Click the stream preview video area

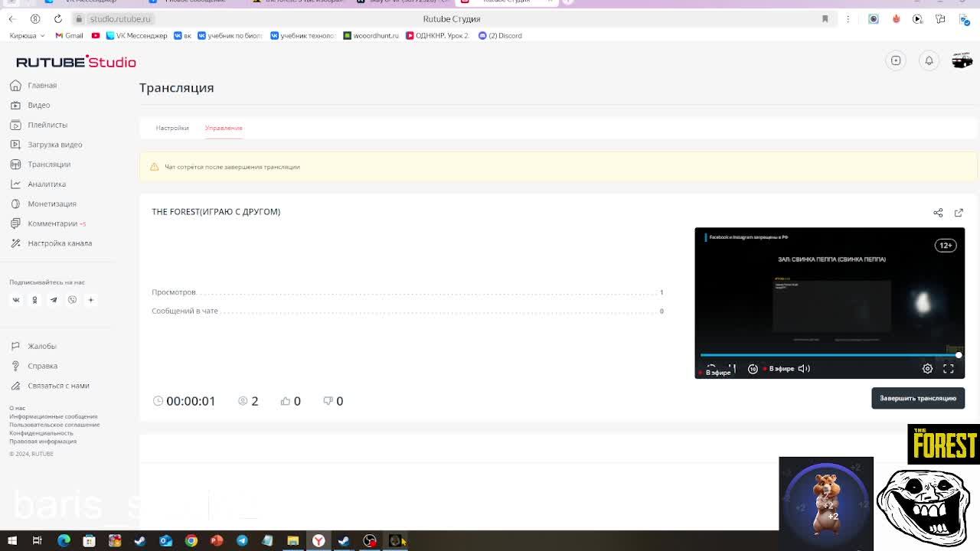pyautogui.click(x=830, y=303)
